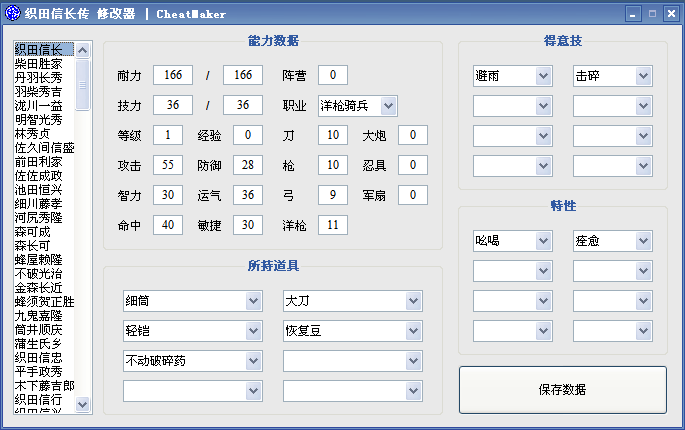The width and height of the screenshot is (685, 430).
Task: Open the 大刀 item dropdown
Action: tap(353, 301)
